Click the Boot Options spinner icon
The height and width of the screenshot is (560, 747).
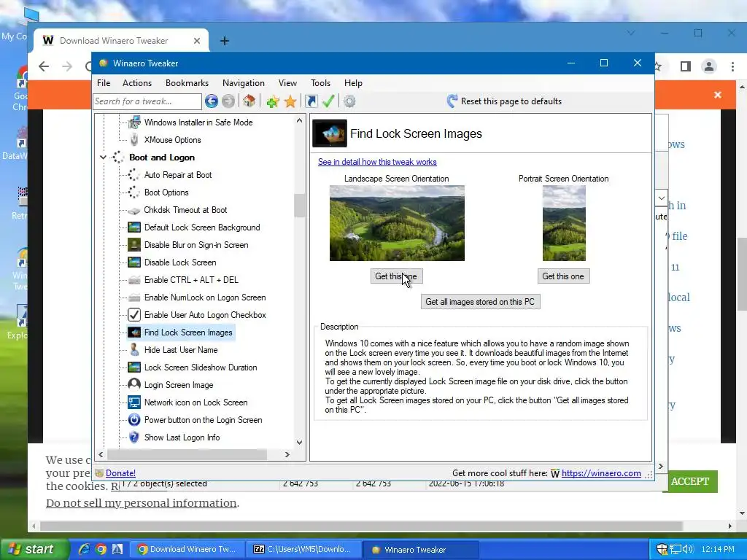coord(134,192)
